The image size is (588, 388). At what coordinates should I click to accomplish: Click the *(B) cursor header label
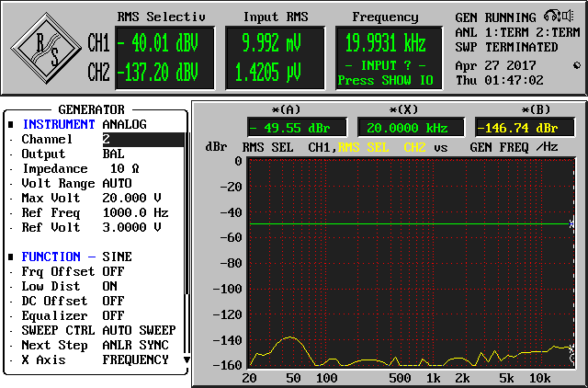(x=536, y=109)
